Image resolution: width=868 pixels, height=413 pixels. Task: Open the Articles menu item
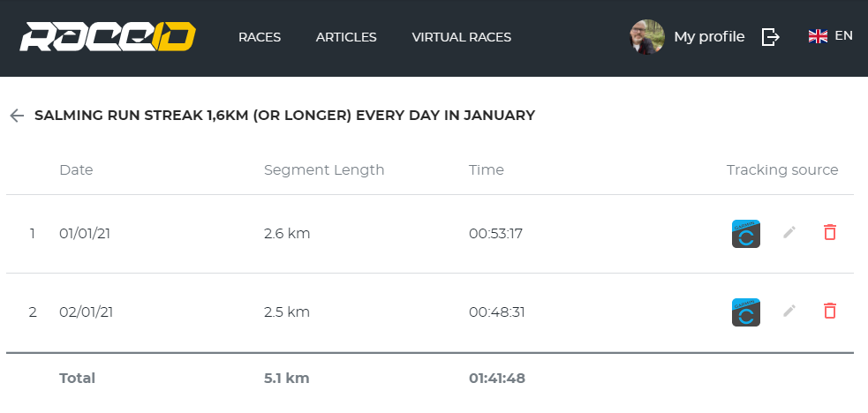click(x=346, y=37)
